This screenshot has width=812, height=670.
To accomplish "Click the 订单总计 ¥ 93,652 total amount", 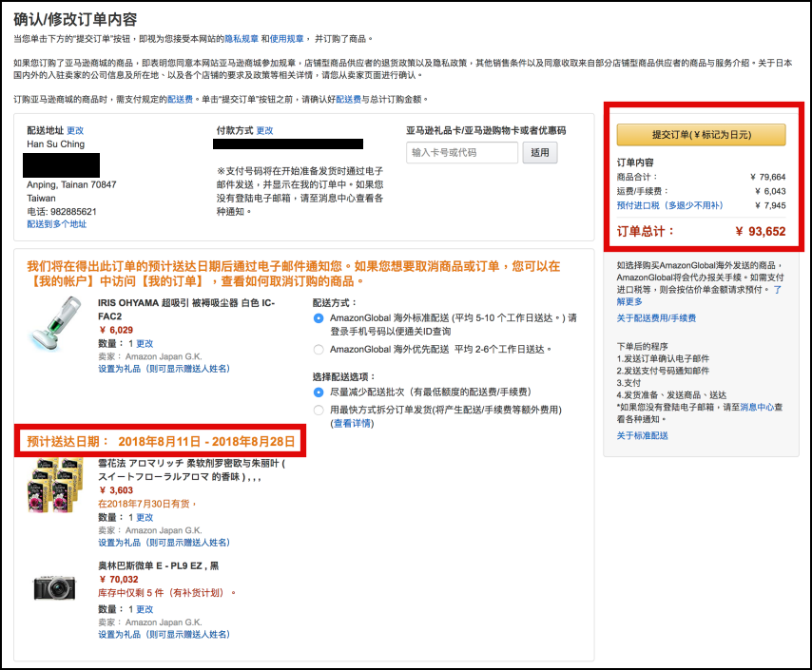I will (761, 232).
